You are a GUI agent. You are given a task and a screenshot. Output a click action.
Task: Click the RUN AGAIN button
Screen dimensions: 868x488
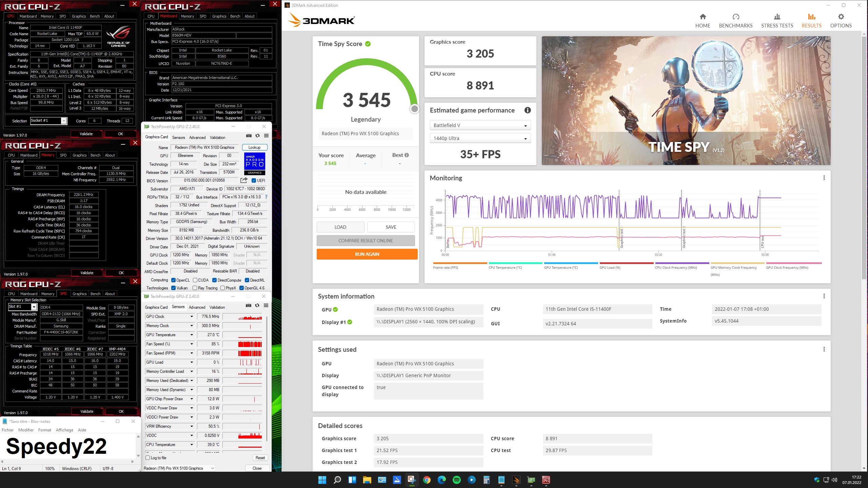[x=367, y=254]
